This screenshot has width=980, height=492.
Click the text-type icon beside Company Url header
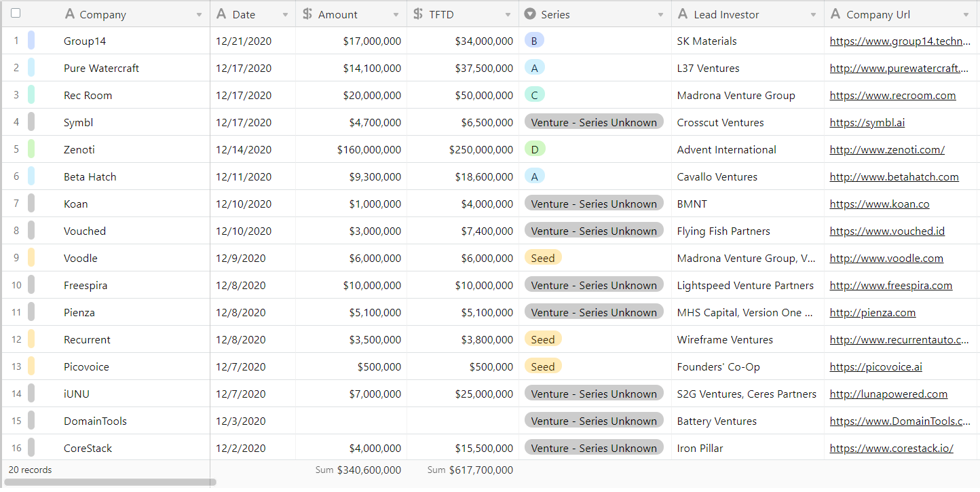(835, 14)
